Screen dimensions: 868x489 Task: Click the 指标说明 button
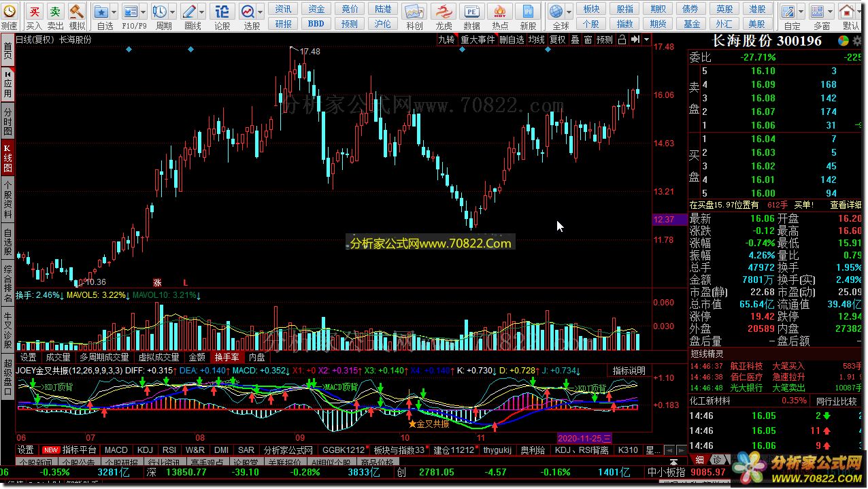628,371
